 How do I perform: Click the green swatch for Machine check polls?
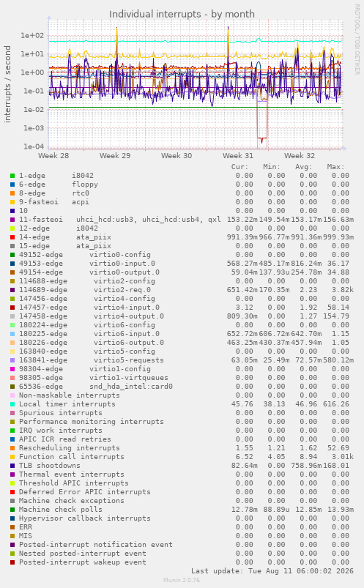12,510
